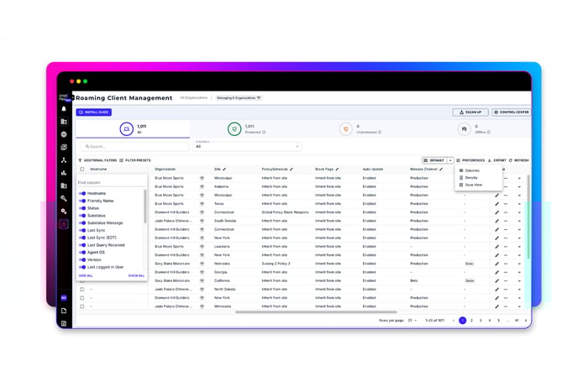Click edit pencil on the Nebraska row
Screen dimensions: 588x392
coord(497,264)
